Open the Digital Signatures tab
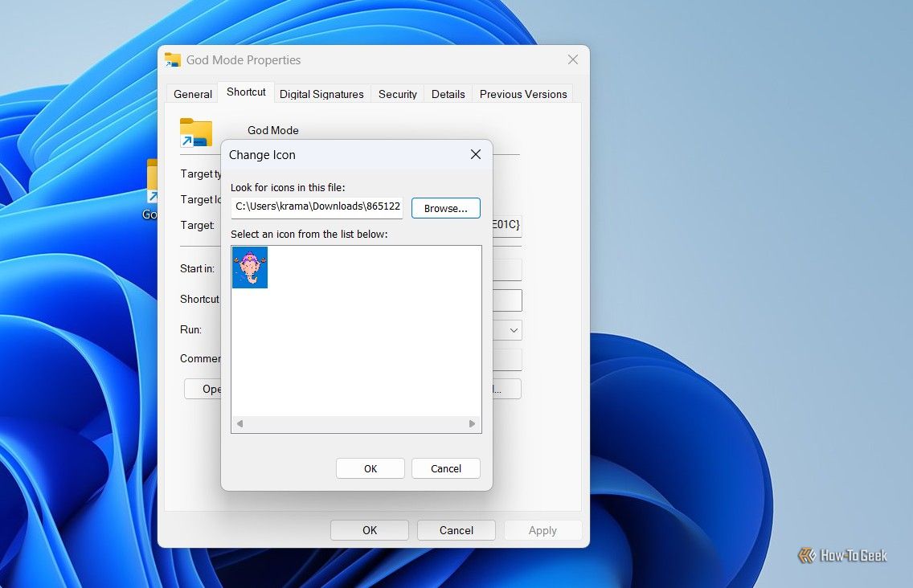The height and width of the screenshot is (588, 913). pyautogui.click(x=321, y=94)
